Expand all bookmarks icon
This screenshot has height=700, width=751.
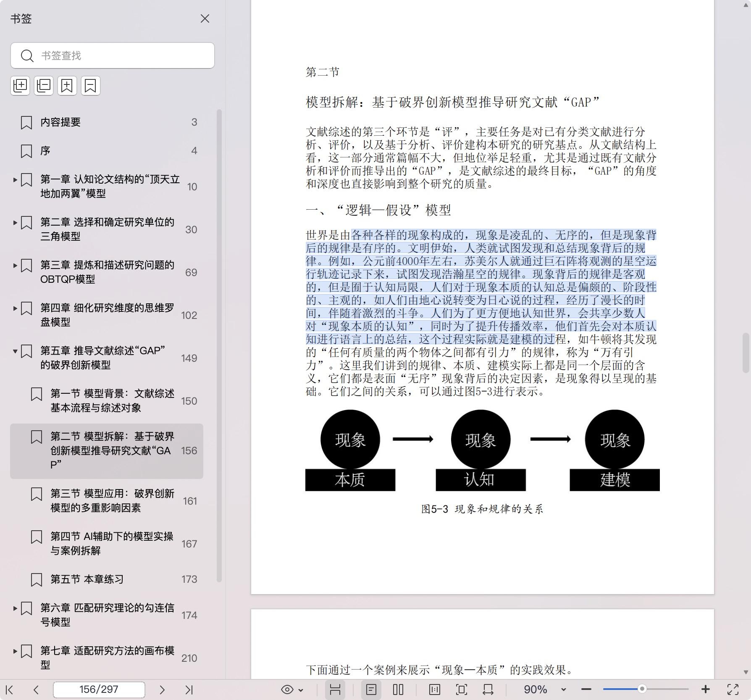click(20, 86)
